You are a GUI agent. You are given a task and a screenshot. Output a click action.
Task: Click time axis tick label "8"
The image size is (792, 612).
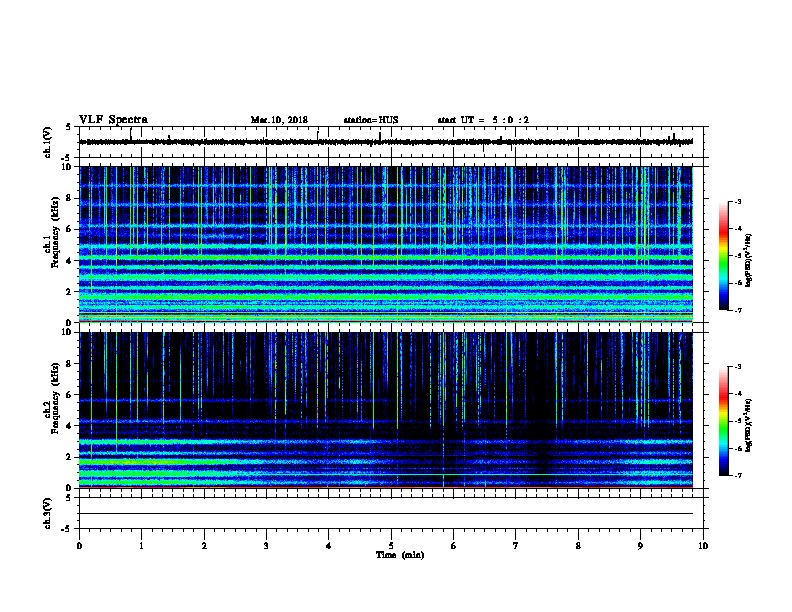point(578,546)
